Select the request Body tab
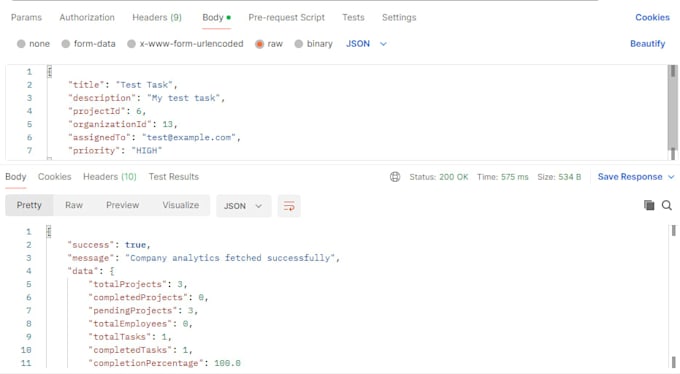Image resolution: width=680 pixels, height=374 pixels. [216, 17]
